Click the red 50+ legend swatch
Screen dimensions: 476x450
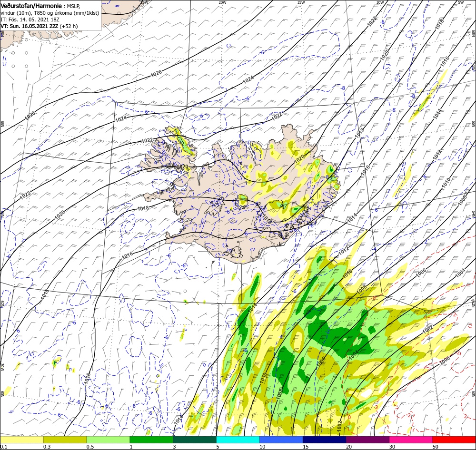point(454,440)
